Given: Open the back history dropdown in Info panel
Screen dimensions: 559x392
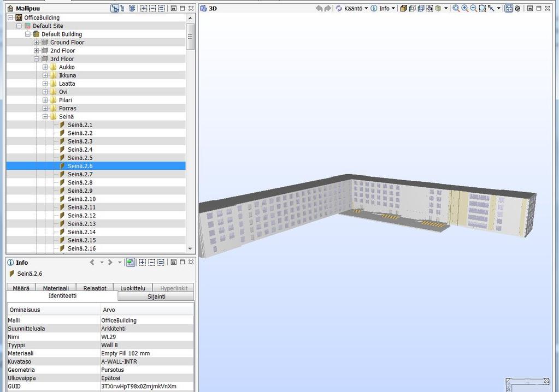Looking at the screenshot, I should [x=102, y=263].
